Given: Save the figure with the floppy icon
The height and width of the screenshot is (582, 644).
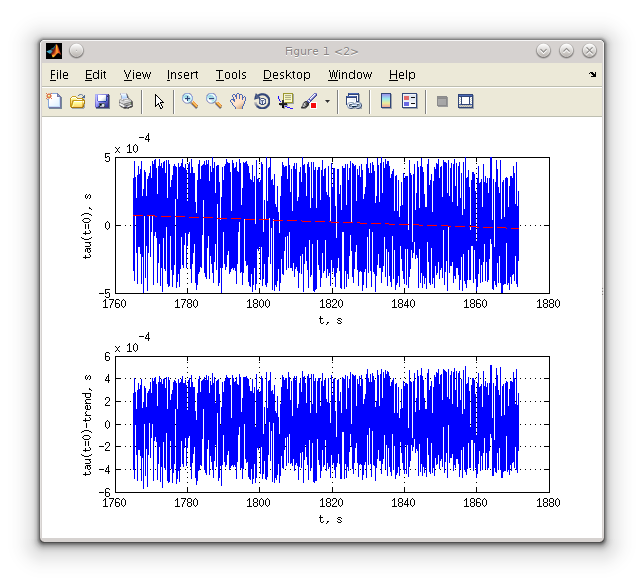Looking at the screenshot, I should [102, 101].
